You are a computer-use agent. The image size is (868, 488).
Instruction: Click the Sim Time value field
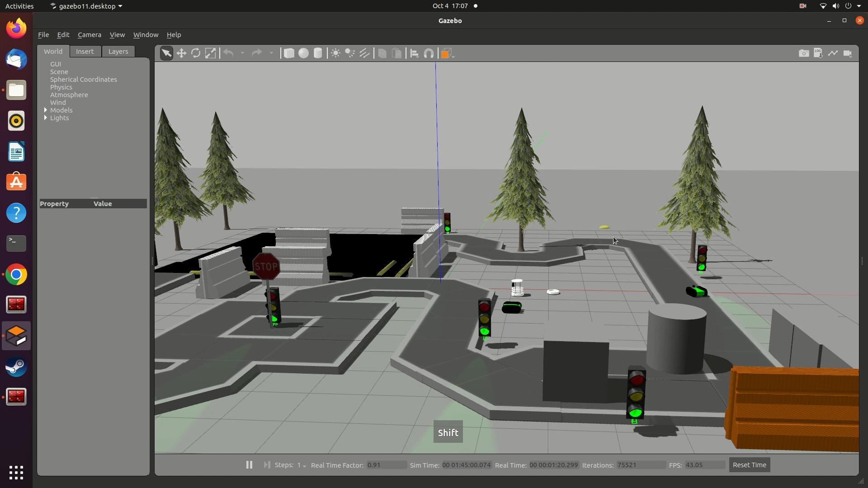tap(467, 465)
